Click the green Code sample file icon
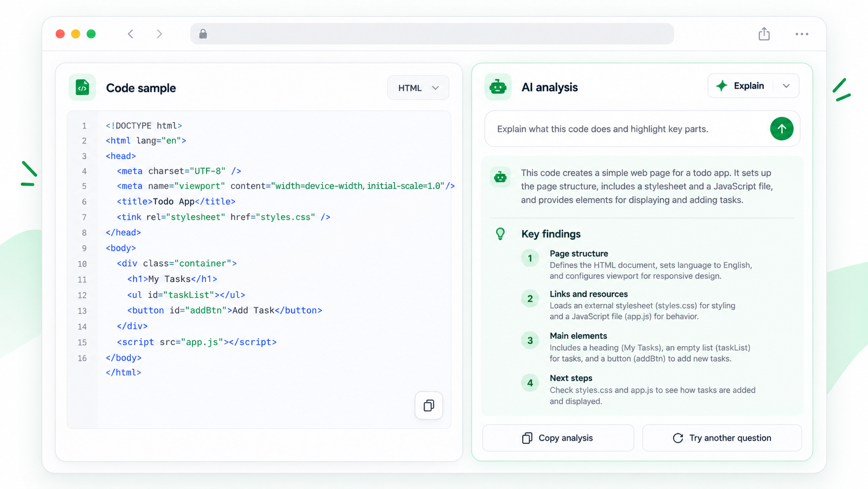Image resolution: width=868 pixels, height=489 pixels. 82,87
